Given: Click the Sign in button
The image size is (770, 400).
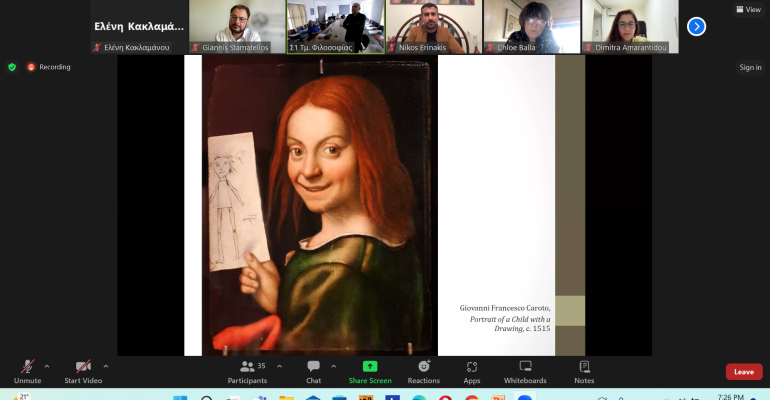Looking at the screenshot, I should coord(750,67).
